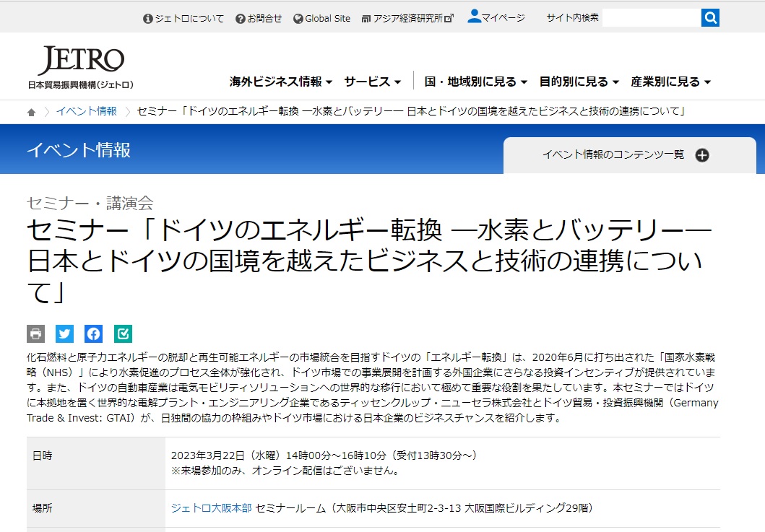Click the info icon beside ジェトロについて
The height and width of the screenshot is (532, 765).
click(148, 19)
